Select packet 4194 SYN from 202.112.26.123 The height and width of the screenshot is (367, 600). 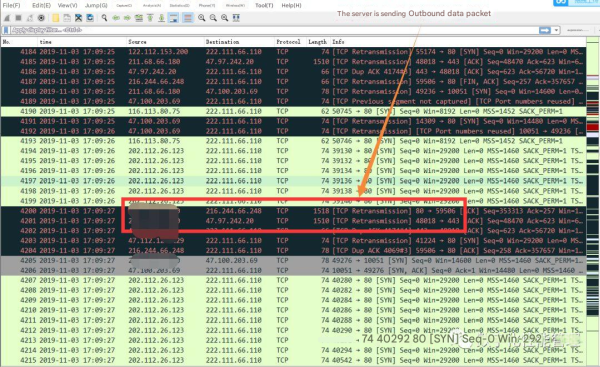click(293, 151)
